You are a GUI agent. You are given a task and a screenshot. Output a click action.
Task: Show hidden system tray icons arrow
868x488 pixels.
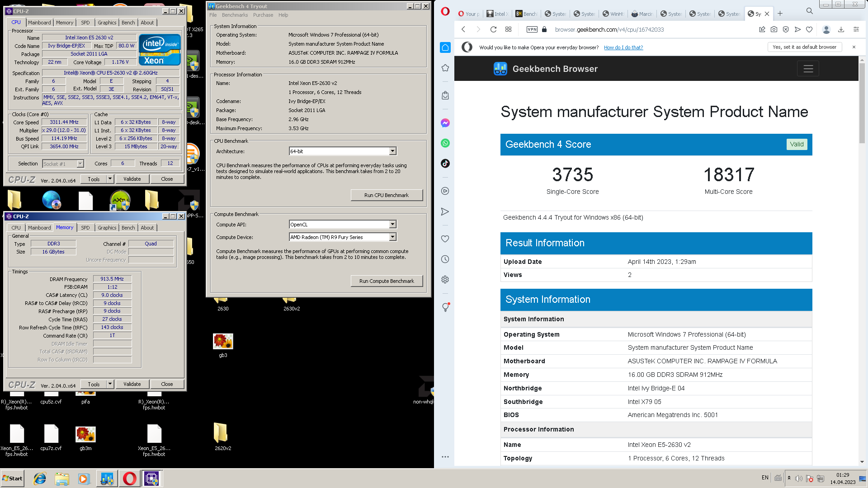click(789, 478)
